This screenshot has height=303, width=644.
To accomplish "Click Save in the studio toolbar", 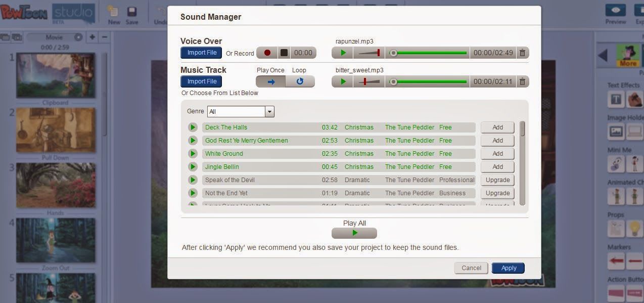I will click(x=132, y=15).
